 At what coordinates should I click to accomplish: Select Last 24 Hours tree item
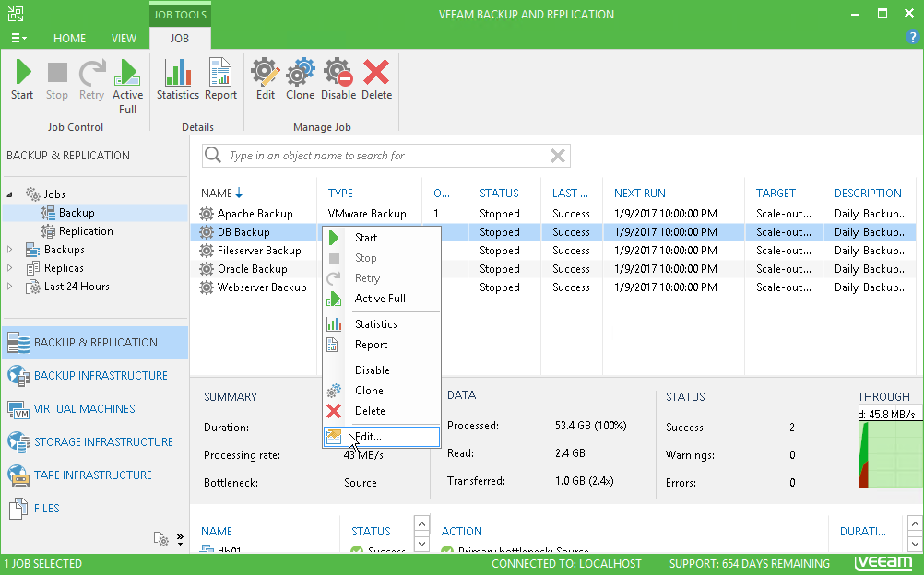pyautogui.click(x=77, y=287)
